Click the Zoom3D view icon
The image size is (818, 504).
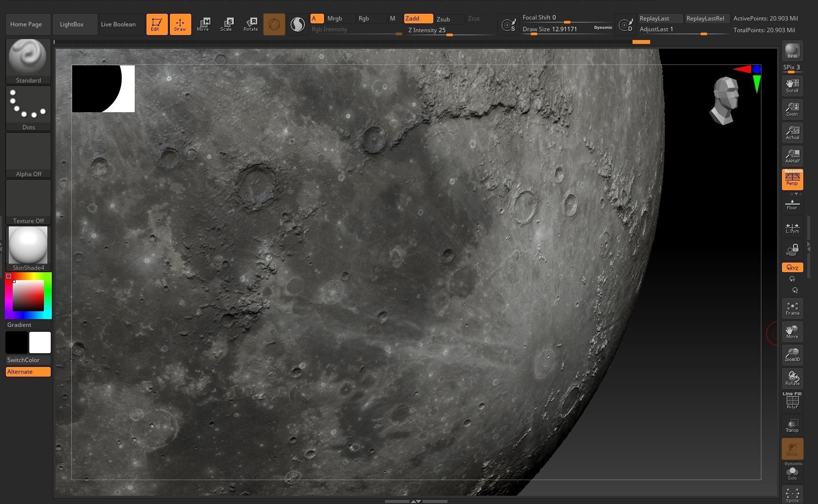pos(792,355)
